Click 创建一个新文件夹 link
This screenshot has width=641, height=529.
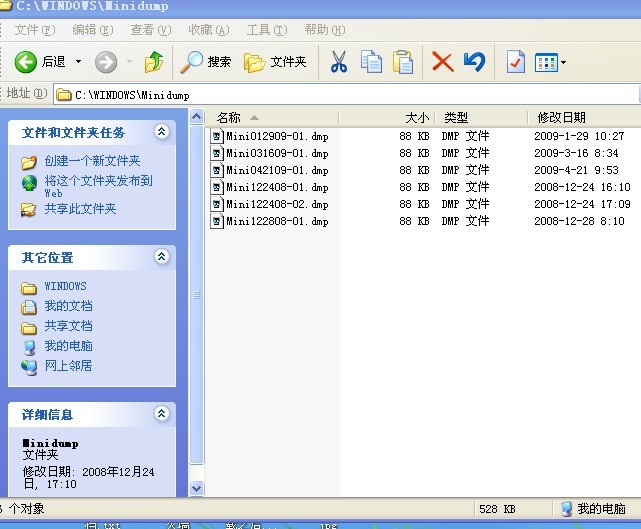92,161
